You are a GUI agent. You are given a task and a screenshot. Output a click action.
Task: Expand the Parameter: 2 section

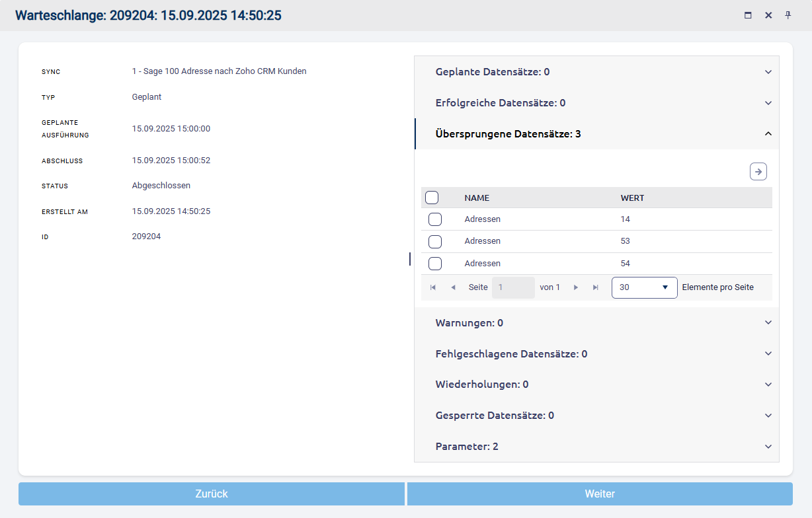(596, 447)
